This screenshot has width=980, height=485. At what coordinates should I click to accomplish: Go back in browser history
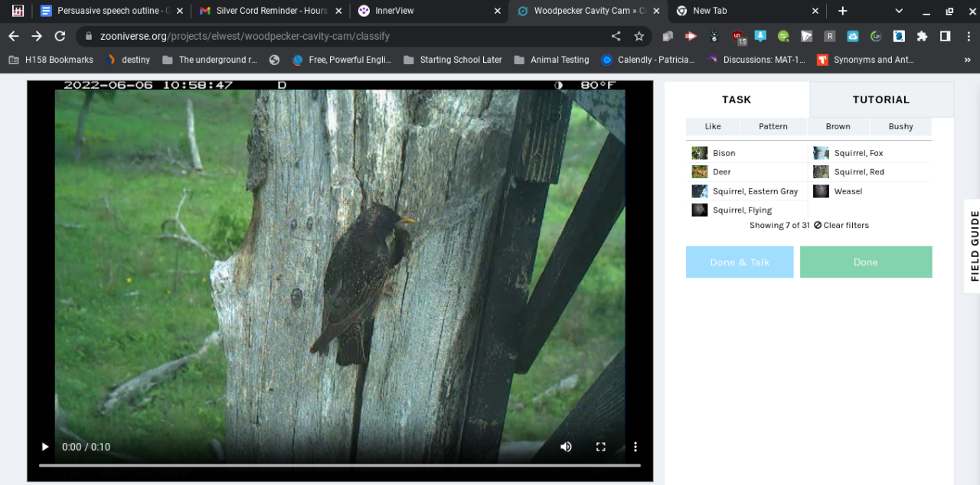(14, 36)
